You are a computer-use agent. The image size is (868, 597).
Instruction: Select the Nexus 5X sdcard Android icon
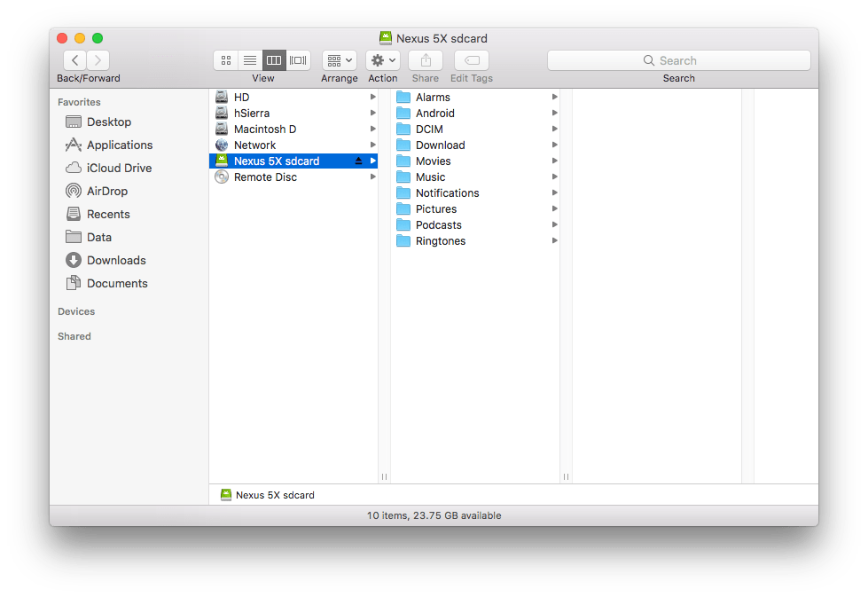pos(222,161)
